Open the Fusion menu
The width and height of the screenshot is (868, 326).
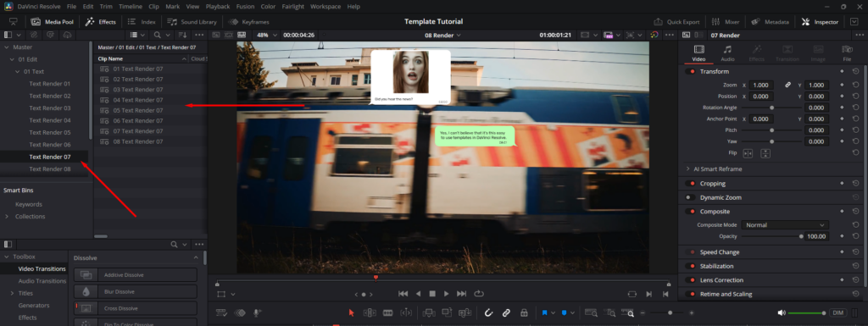click(x=244, y=7)
